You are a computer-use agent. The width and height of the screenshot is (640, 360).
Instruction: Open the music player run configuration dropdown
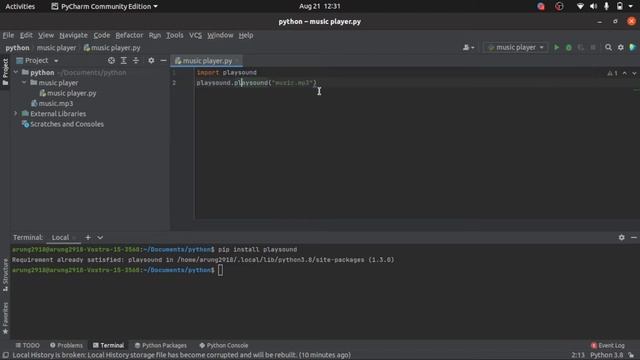tap(516, 48)
